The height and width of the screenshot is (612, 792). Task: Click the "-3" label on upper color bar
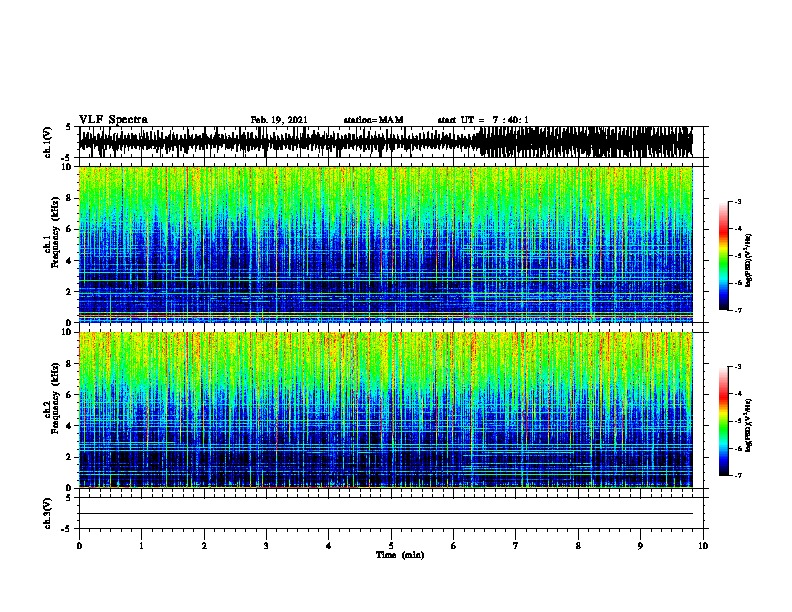click(737, 202)
